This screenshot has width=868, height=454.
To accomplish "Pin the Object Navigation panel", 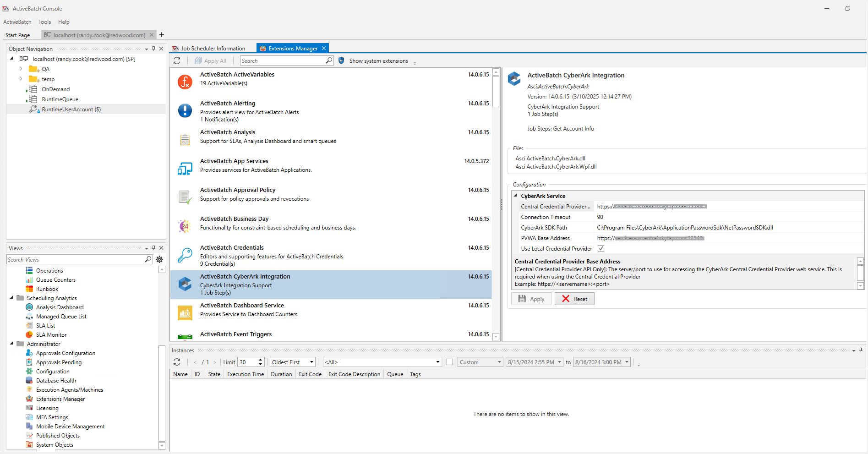I will coord(153,49).
